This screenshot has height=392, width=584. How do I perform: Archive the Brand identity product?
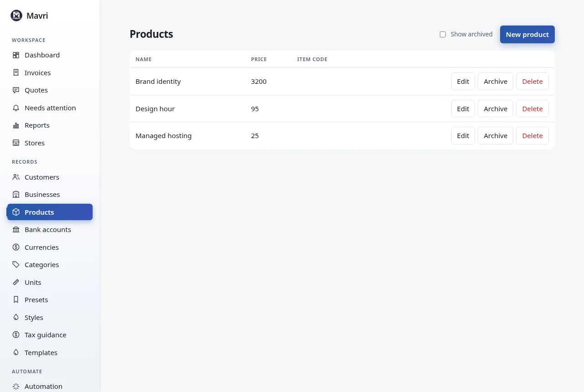tap(495, 82)
